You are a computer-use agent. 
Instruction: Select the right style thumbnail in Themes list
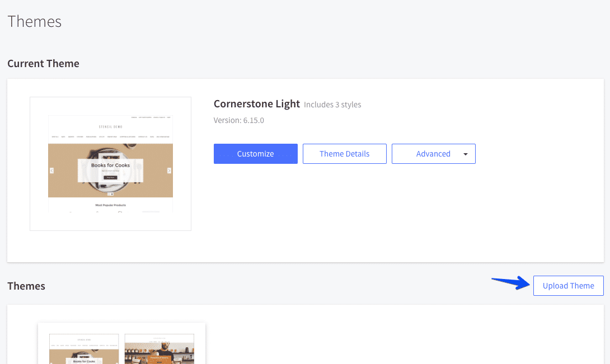coord(159,349)
